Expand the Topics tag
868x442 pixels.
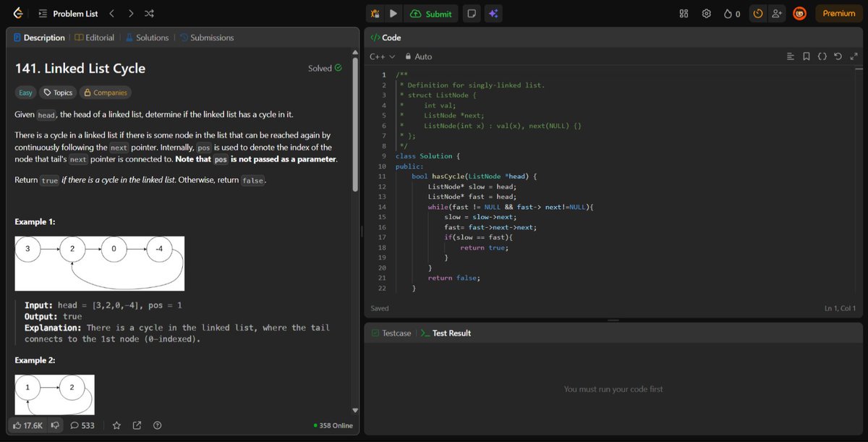58,93
